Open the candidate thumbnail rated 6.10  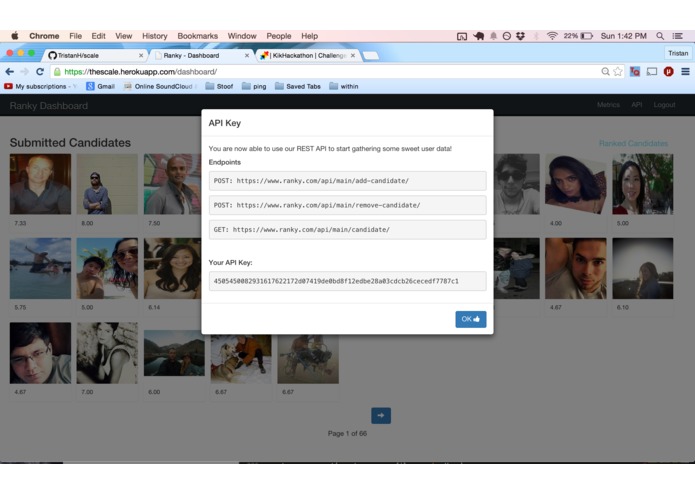(643, 268)
